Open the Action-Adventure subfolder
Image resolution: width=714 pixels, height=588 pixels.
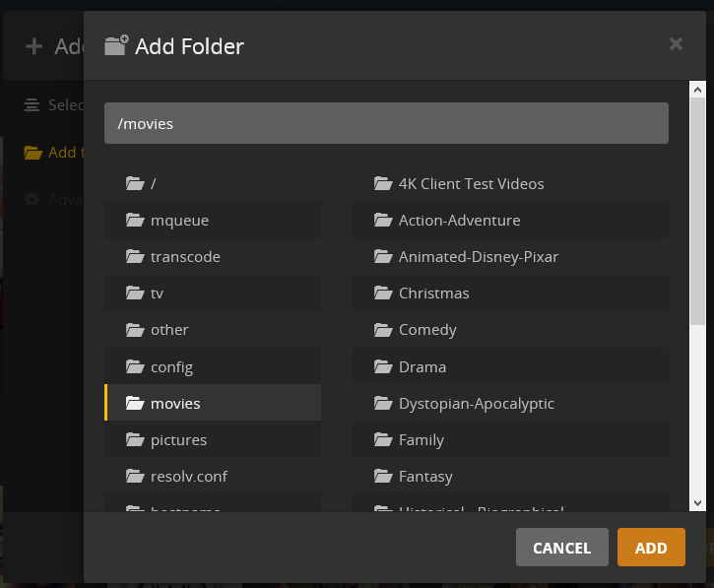pos(510,221)
